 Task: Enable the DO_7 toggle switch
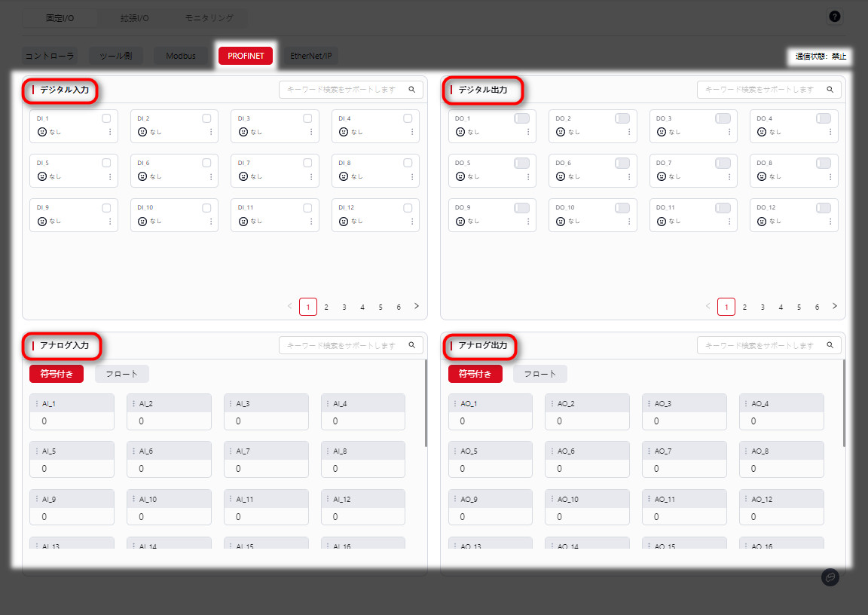pos(723,163)
